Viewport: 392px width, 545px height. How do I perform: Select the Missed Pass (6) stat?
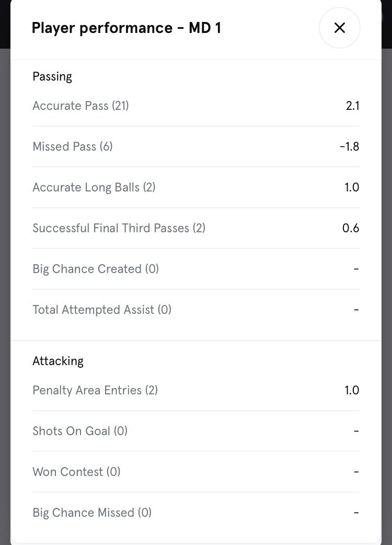[73, 146]
